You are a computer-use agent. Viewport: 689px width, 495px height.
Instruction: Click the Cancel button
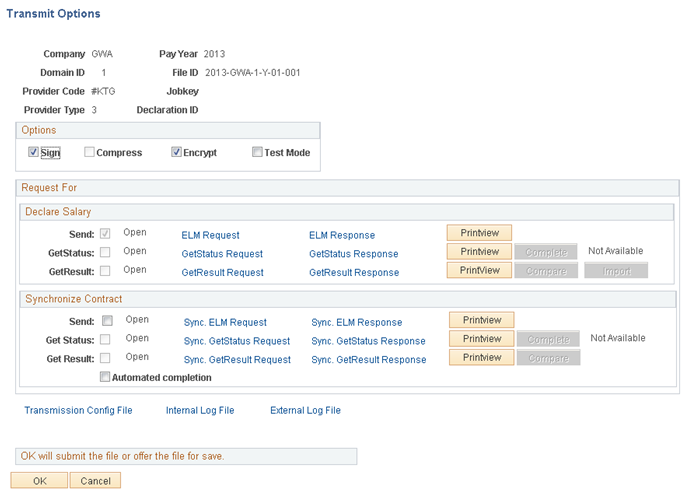[x=95, y=481]
